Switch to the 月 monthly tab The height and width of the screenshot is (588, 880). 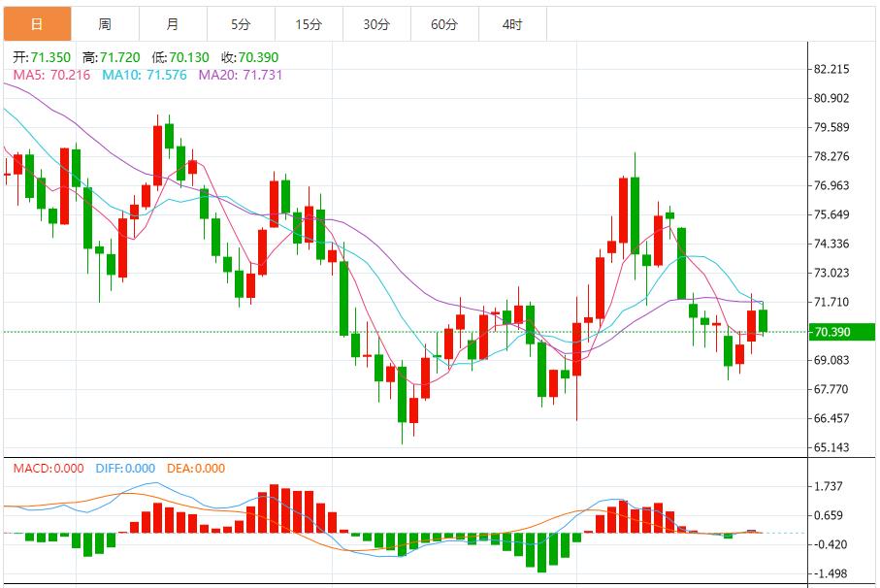click(173, 24)
